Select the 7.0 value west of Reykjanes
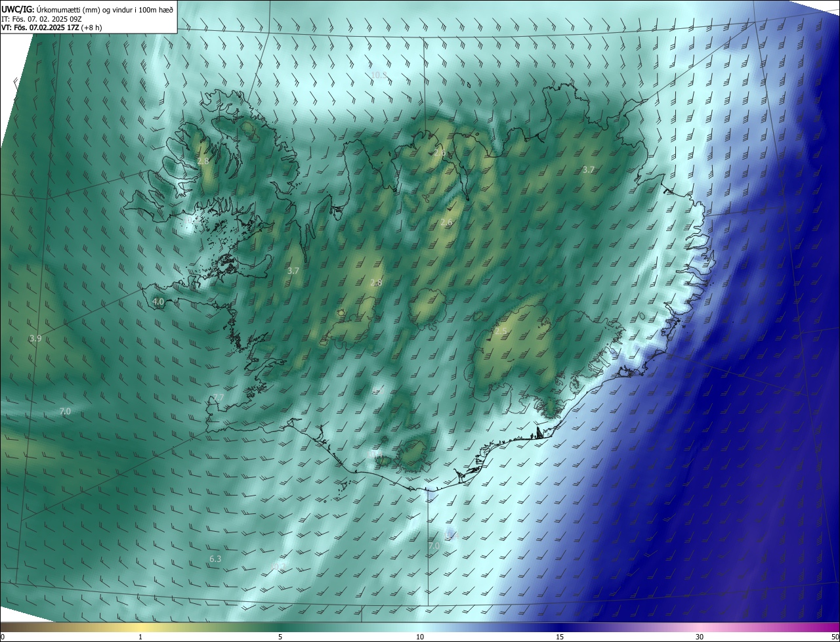Screen dimensions: 840x642 pos(65,411)
